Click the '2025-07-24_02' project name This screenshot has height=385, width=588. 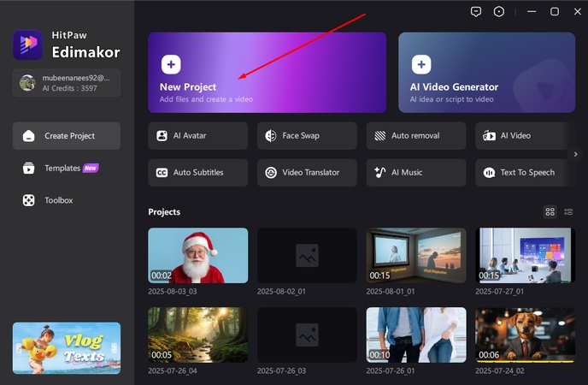point(500,371)
